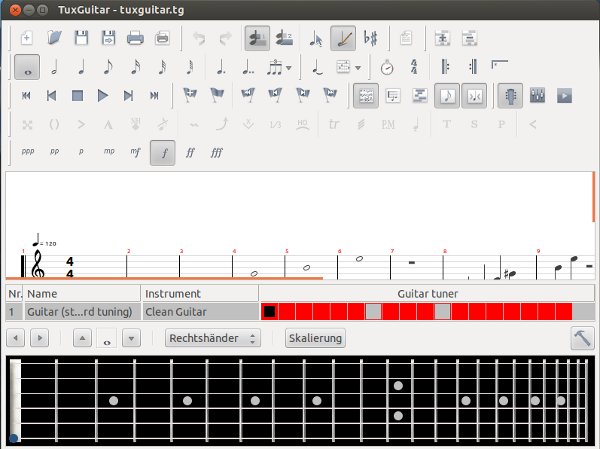The height and width of the screenshot is (449, 600).
Task: Open marker list flag icon
Action: click(x=217, y=95)
